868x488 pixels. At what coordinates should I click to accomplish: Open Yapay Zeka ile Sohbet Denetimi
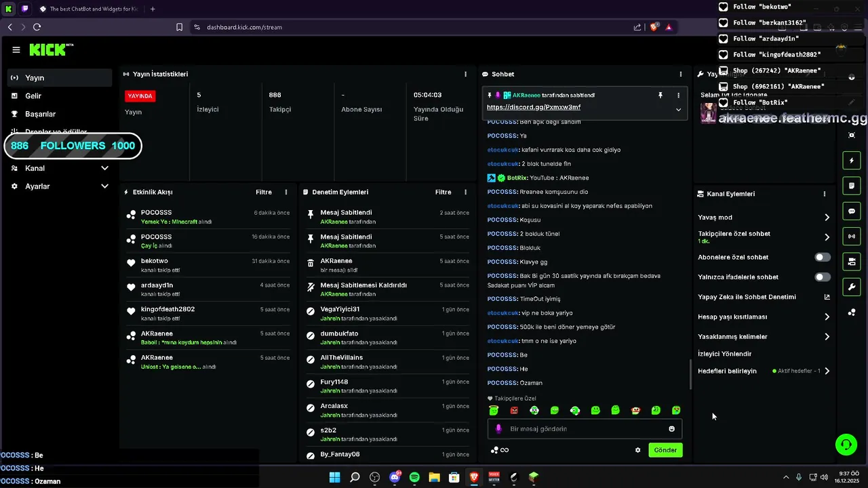[x=764, y=297]
